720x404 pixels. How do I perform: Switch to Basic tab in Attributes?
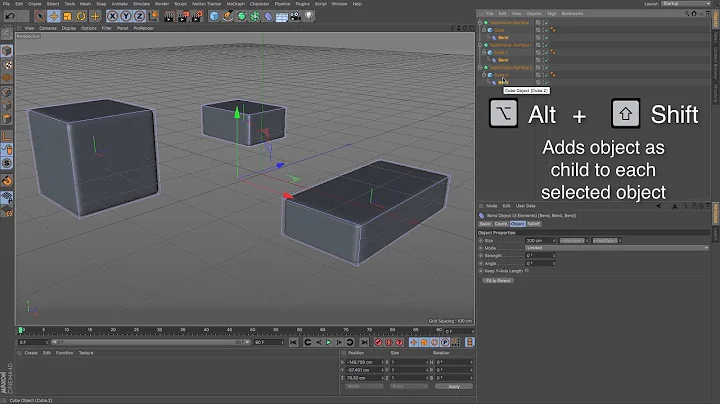tap(485, 224)
